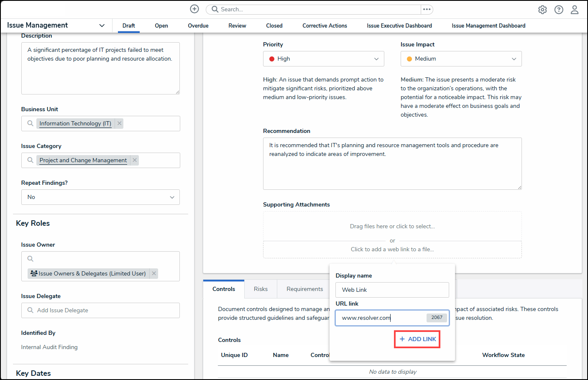The image size is (588, 380).
Task: Click the Information Technology (IT) link
Action: [x=75, y=124]
